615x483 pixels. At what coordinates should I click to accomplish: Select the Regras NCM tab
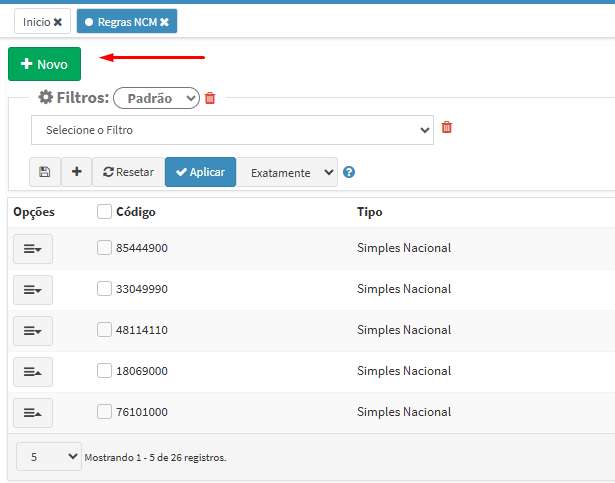(120, 22)
